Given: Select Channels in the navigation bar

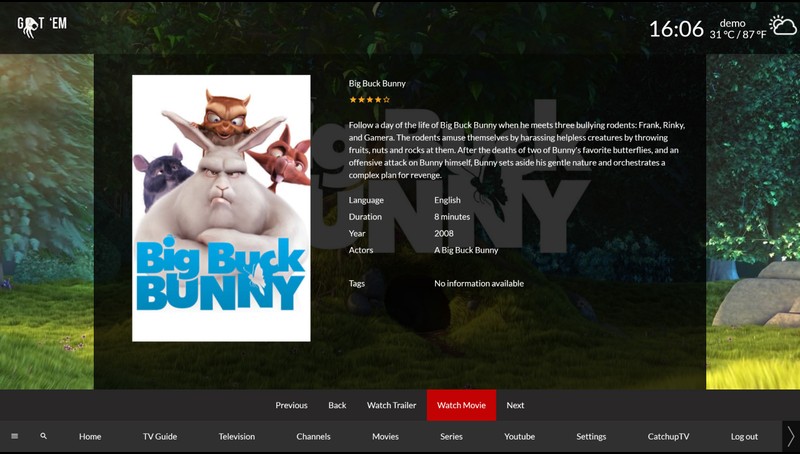Looking at the screenshot, I should tap(313, 437).
